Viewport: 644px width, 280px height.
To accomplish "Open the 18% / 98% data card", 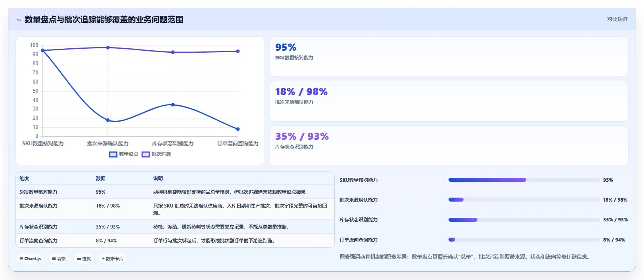I will [x=449, y=101].
